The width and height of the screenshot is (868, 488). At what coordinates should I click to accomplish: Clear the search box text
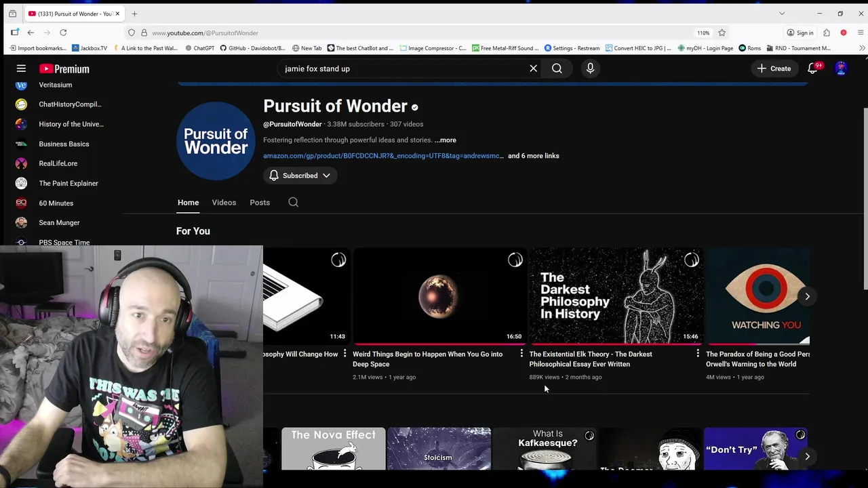point(533,68)
